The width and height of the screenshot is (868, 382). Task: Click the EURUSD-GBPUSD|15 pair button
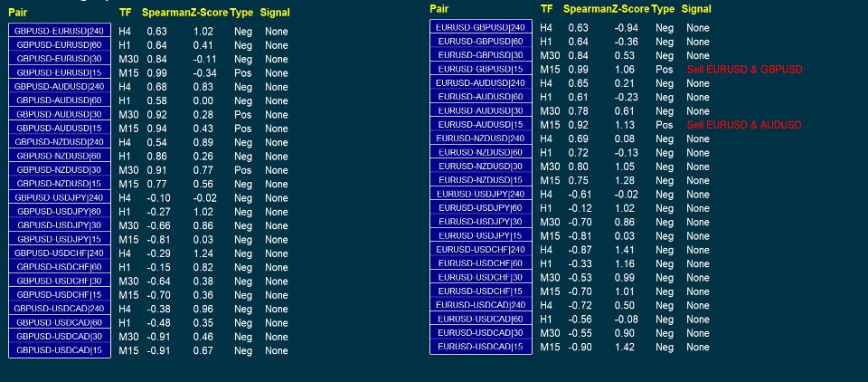click(480, 70)
